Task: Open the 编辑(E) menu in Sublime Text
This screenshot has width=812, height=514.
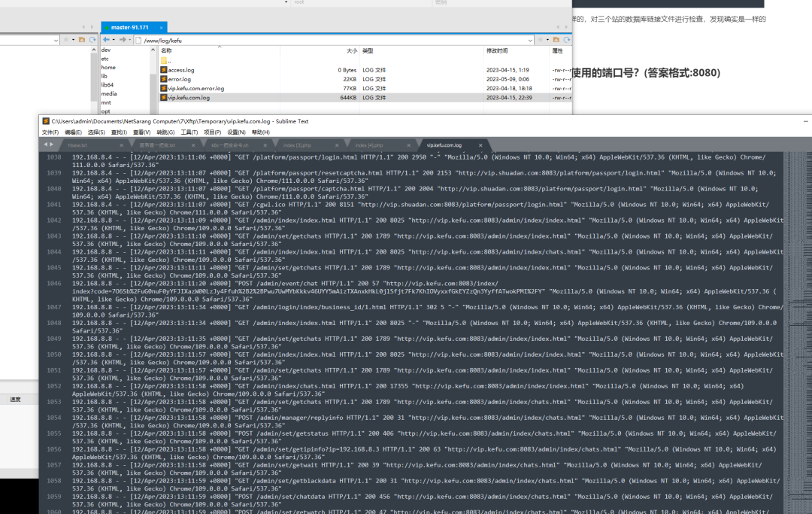Action: coord(73,132)
